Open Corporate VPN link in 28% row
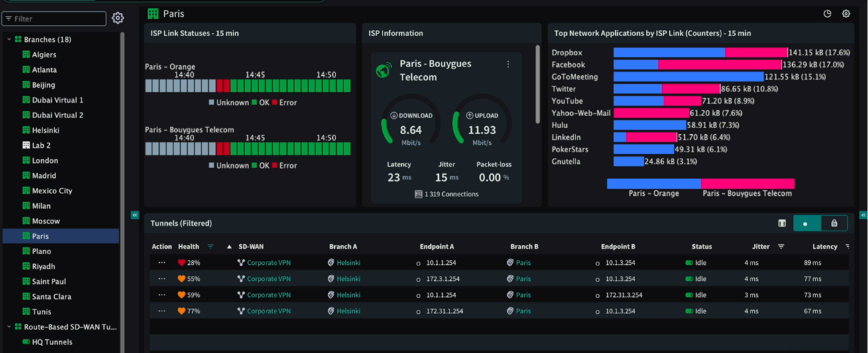The width and height of the screenshot is (868, 353). click(x=269, y=263)
